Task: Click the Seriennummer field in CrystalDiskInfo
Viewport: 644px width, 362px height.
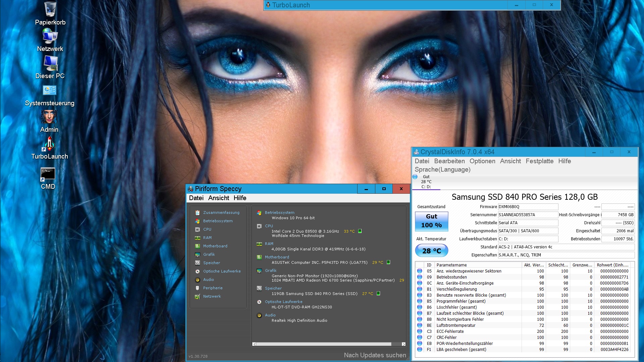Action: click(x=528, y=215)
